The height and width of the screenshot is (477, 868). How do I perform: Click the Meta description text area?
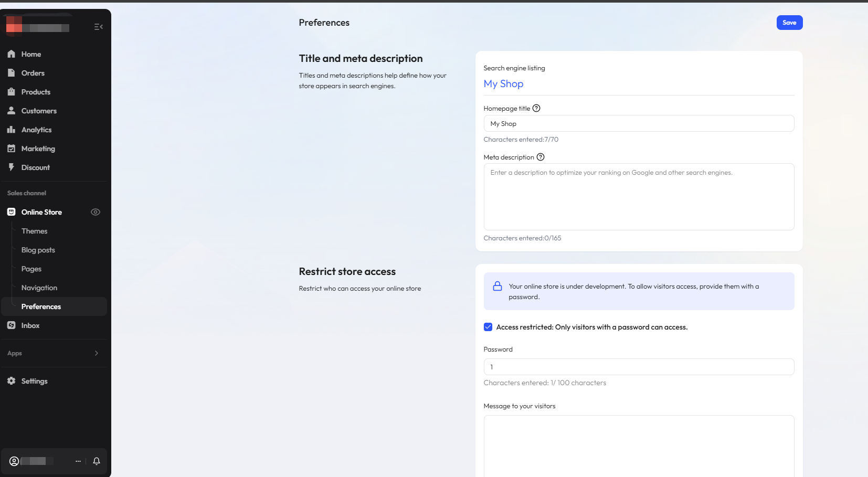pyautogui.click(x=639, y=197)
